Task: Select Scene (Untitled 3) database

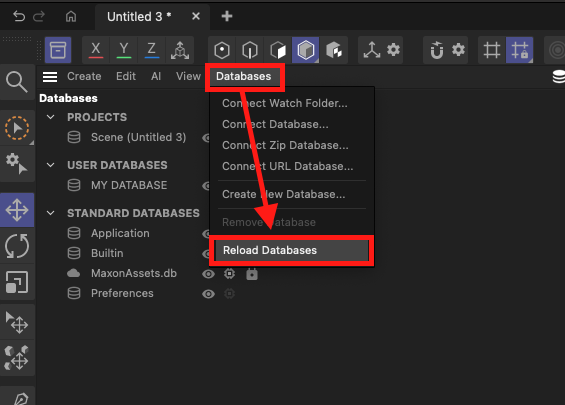Action: [138, 137]
